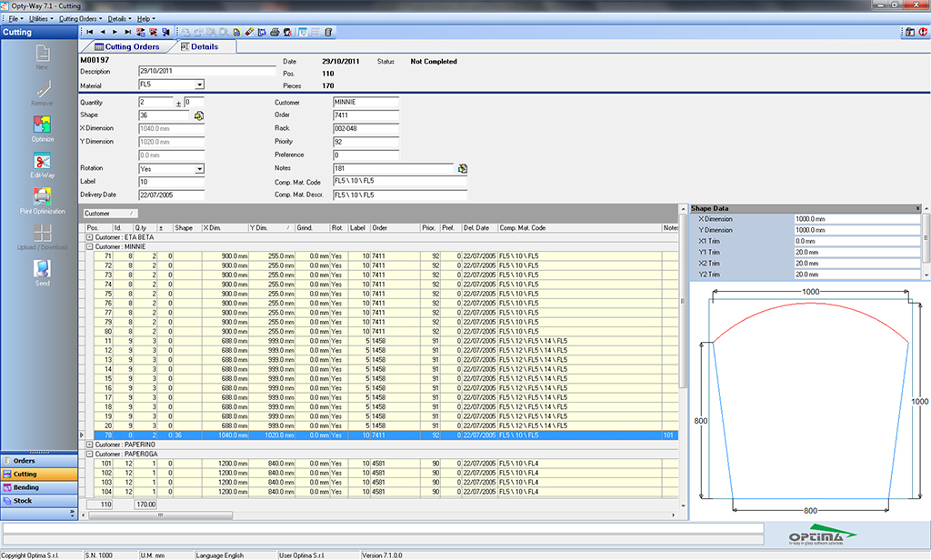
Task: Click the Description input field
Action: [207, 71]
